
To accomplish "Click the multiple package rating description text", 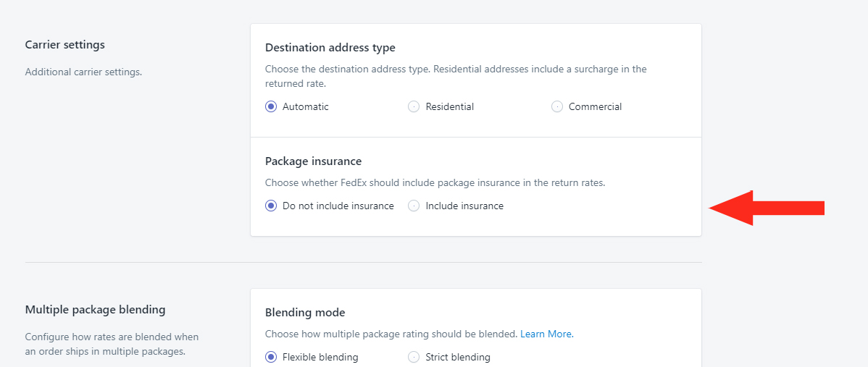I will coord(391,334).
